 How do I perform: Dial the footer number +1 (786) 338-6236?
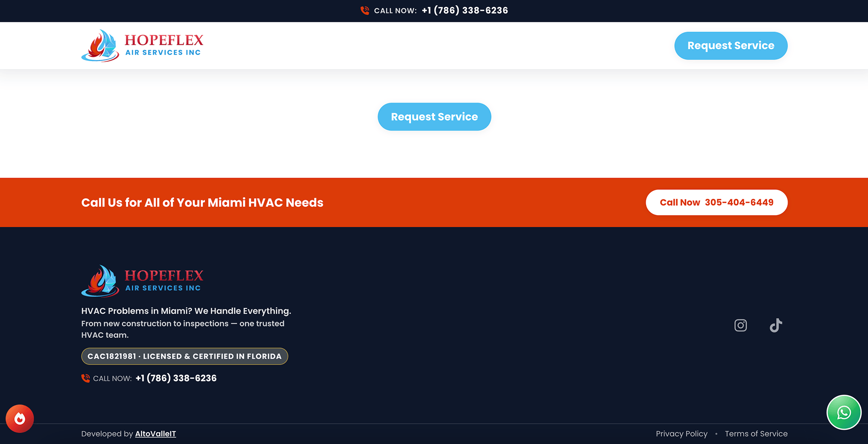coord(176,378)
